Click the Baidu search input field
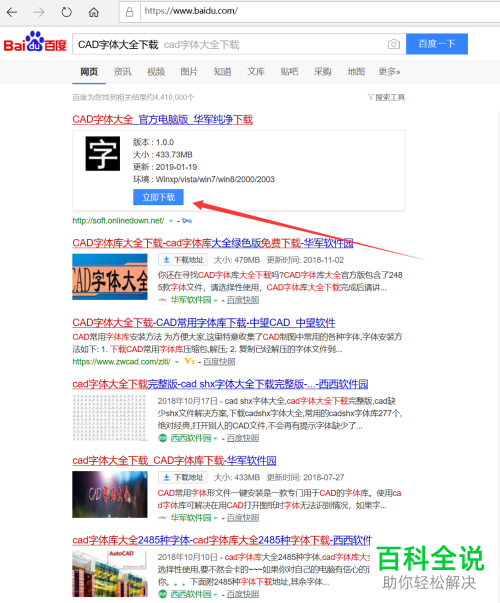Image resolution: width=500 pixels, height=603 pixels. tap(239, 44)
